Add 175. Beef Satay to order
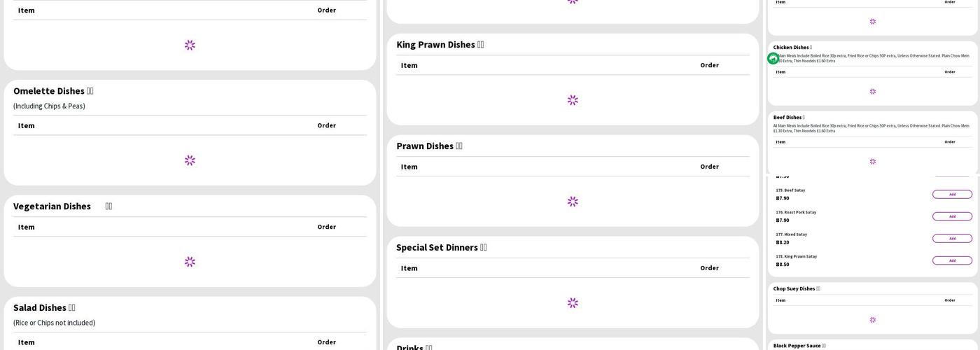The image size is (980, 350). (952, 195)
